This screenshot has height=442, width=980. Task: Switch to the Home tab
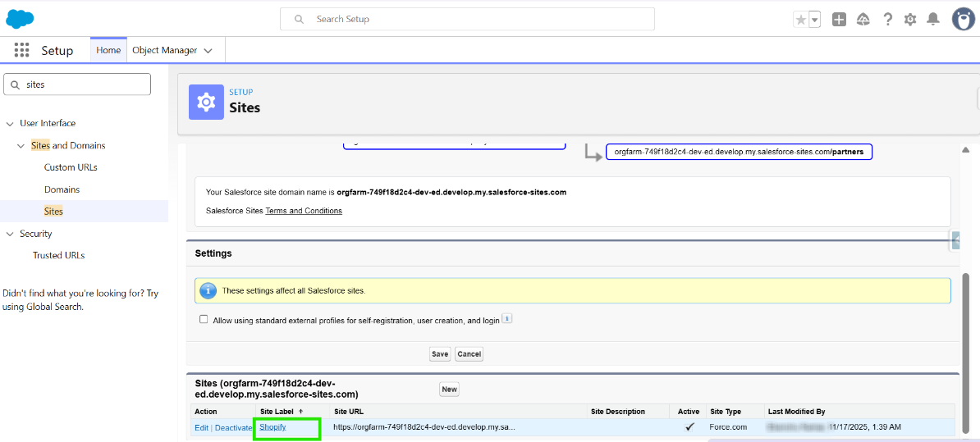point(108,50)
